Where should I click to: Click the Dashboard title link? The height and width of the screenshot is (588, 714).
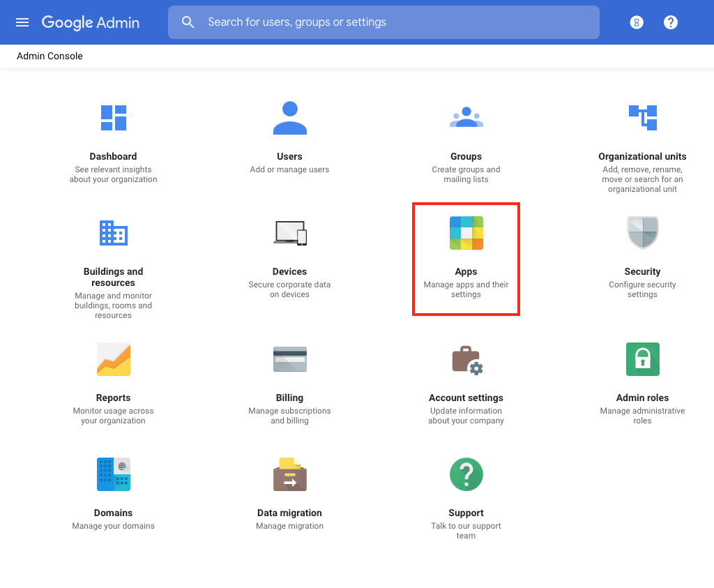click(x=114, y=156)
